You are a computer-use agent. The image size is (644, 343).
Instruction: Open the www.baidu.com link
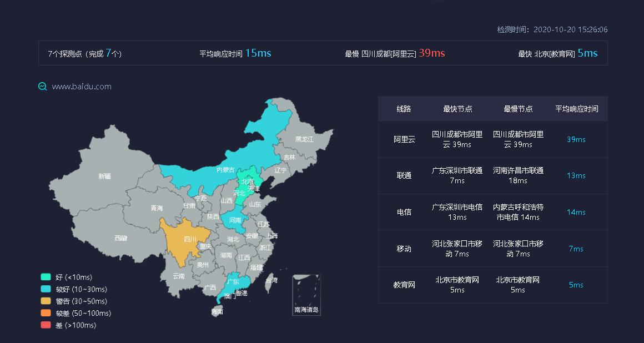(x=81, y=87)
